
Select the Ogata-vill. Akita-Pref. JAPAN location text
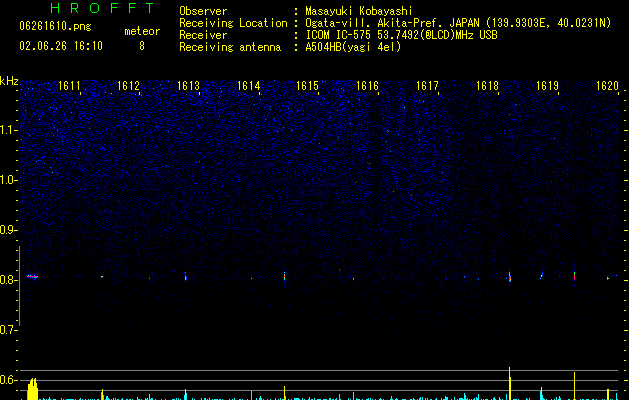click(x=458, y=23)
